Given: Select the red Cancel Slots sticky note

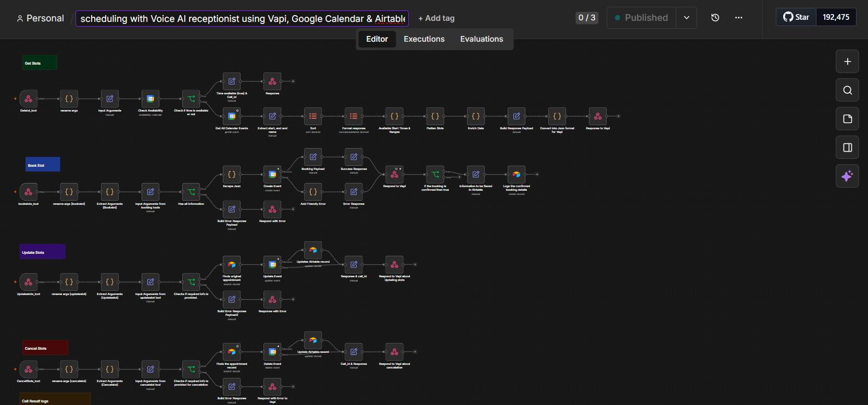Looking at the screenshot, I should [45, 348].
